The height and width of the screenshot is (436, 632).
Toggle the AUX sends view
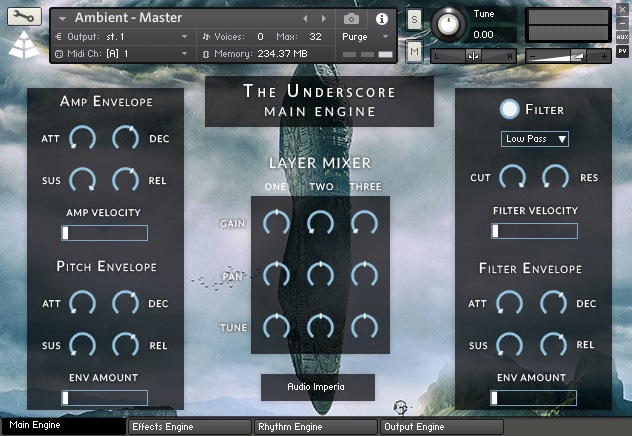(x=622, y=37)
